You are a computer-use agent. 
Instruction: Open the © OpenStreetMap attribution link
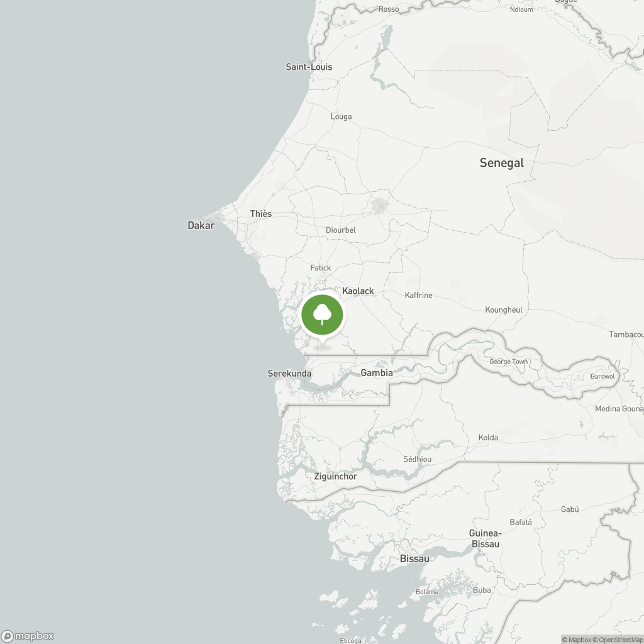618,640
